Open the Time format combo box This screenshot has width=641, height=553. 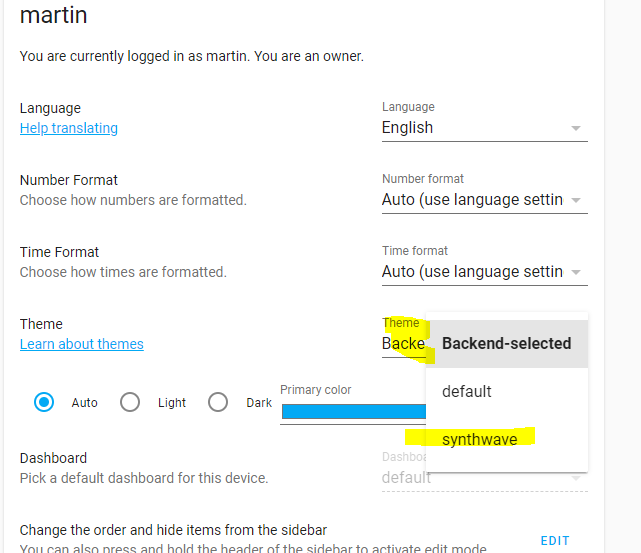point(484,265)
